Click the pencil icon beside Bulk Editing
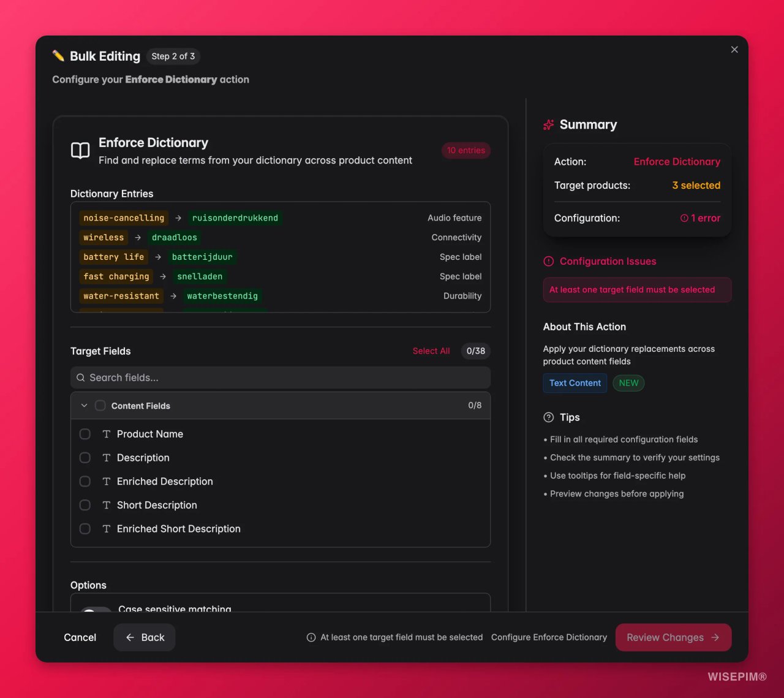This screenshot has width=784, height=698. [58, 56]
